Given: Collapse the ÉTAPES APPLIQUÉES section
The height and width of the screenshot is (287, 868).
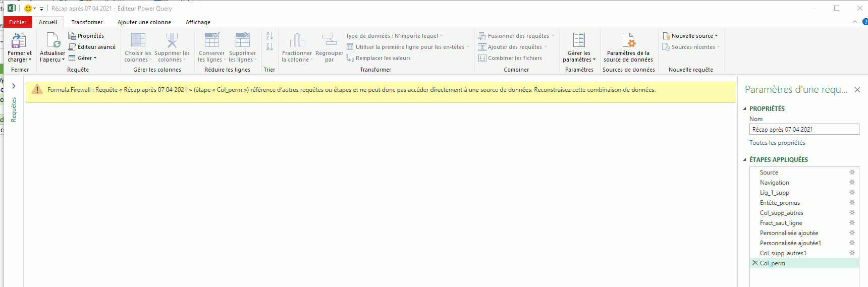Looking at the screenshot, I should point(745,160).
